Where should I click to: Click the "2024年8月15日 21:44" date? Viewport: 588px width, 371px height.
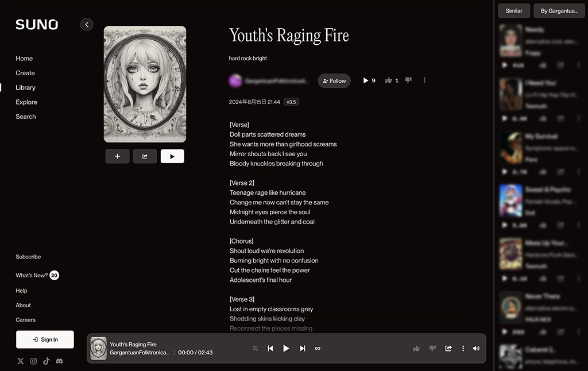(254, 102)
